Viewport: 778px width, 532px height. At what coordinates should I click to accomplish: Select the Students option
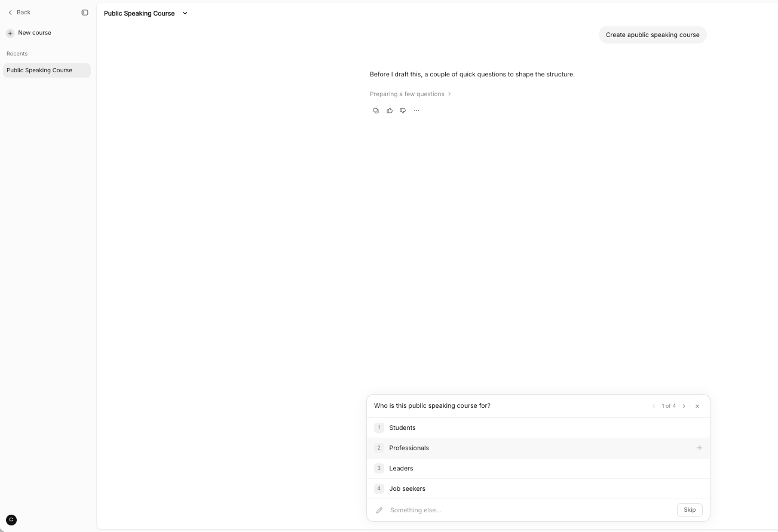point(538,428)
